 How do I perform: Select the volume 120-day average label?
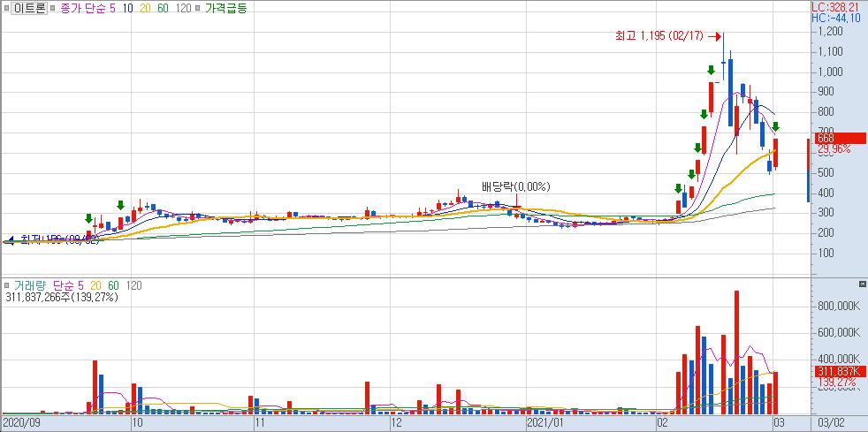[x=134, y=285]
